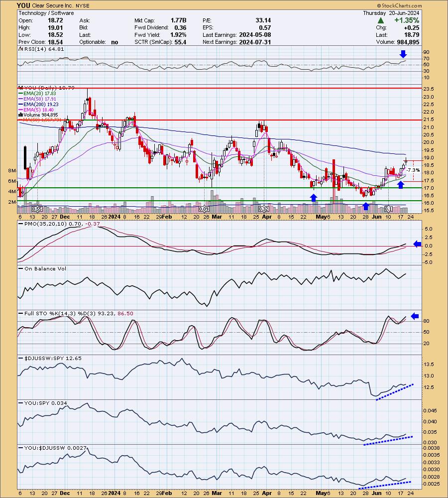This screenshot has width=448, height=498.
Task: Click the 0.32 dividend marker label
Action: coord(263,209)
